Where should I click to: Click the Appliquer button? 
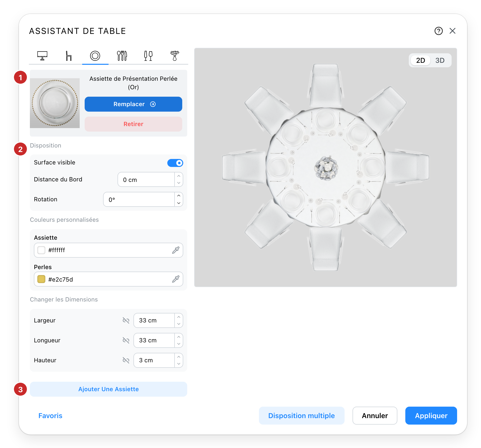431,416
